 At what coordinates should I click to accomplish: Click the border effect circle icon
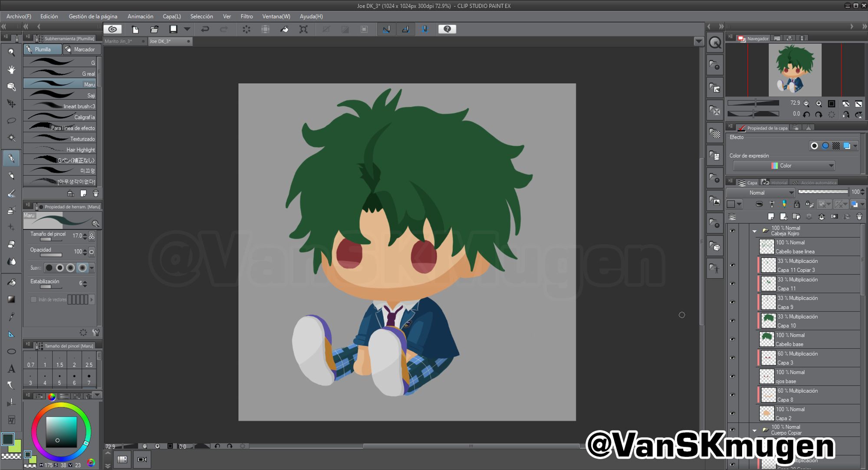click(x=814, y=146)
